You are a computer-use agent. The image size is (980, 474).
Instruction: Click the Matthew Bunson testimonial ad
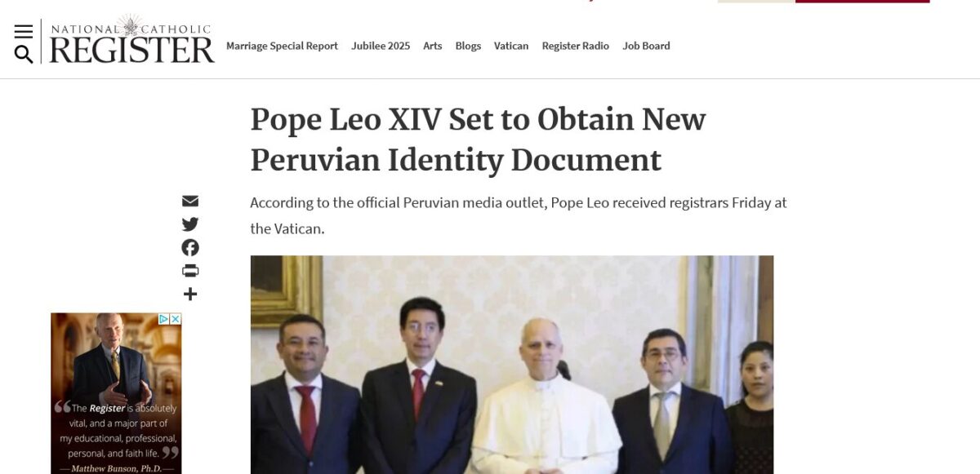coord(116,393)
